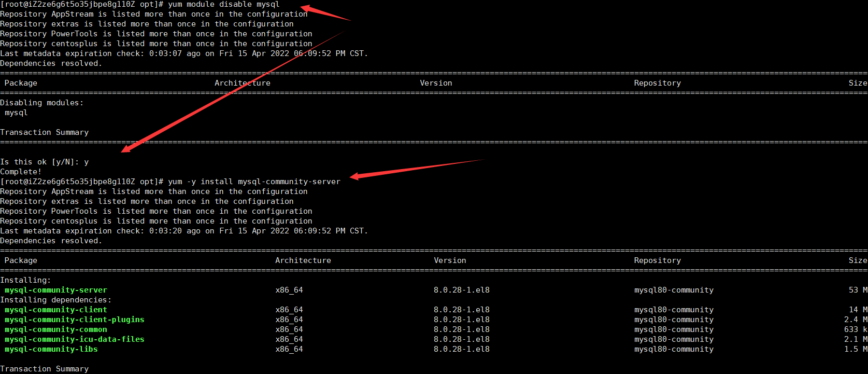Click the '14 M' size of mysql-community-client
The height and width of the screenshot is (374, 868).
tap(858, 310)
